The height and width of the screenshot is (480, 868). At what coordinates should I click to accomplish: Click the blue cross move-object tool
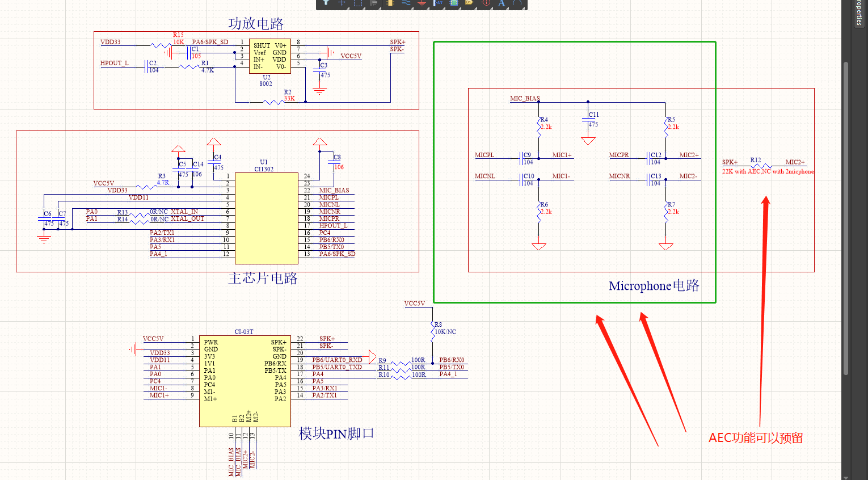tap(342, 3)
